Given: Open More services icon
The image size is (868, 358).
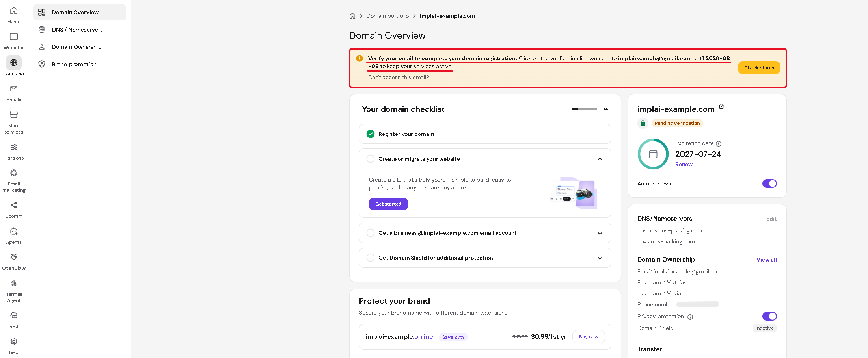Looking at the screenshot, I should tap(14, 115).
